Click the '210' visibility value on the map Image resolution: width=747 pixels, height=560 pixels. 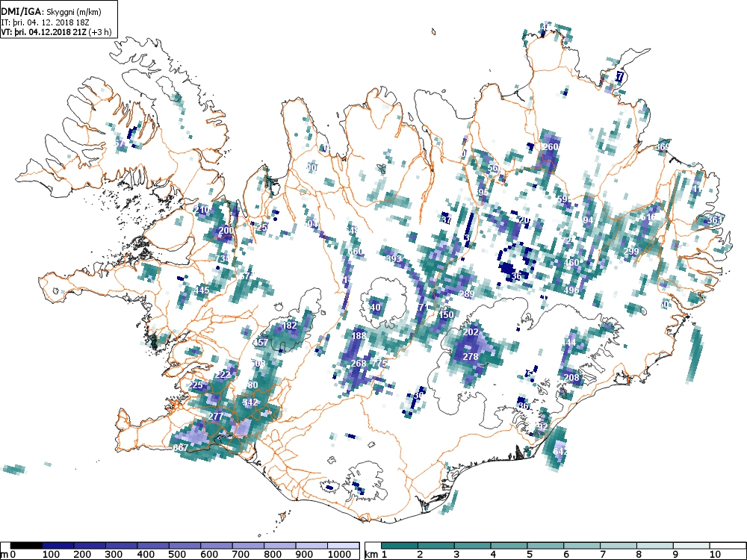202,210
